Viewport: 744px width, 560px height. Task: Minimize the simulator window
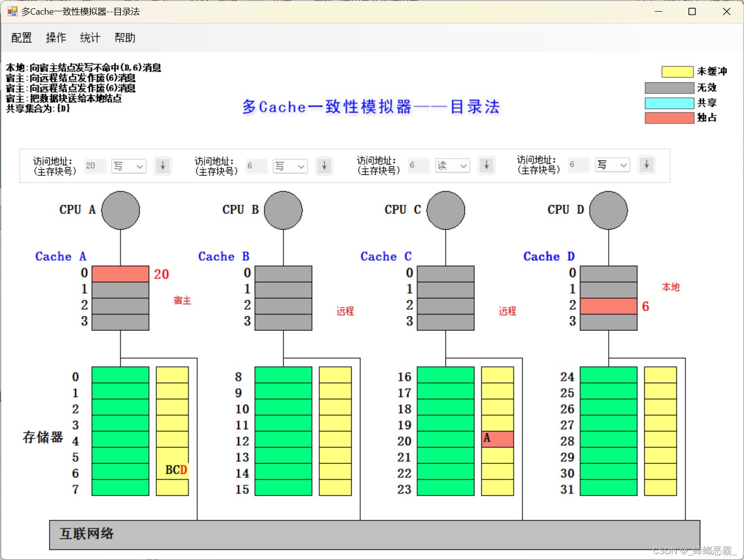tap(659, 11)
